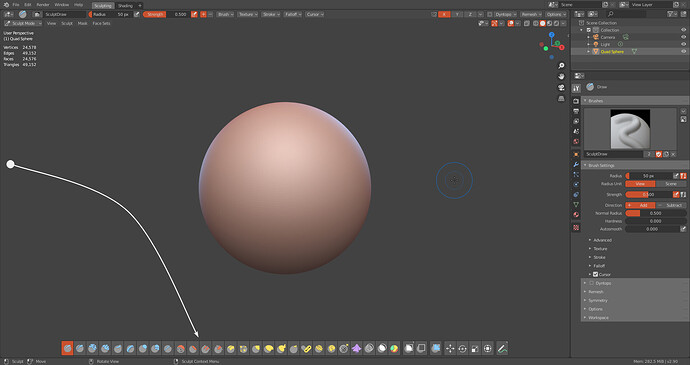Screen dimensions: 690x365
Task: Open the Brush dropdown in header
Action: [226, 14]
